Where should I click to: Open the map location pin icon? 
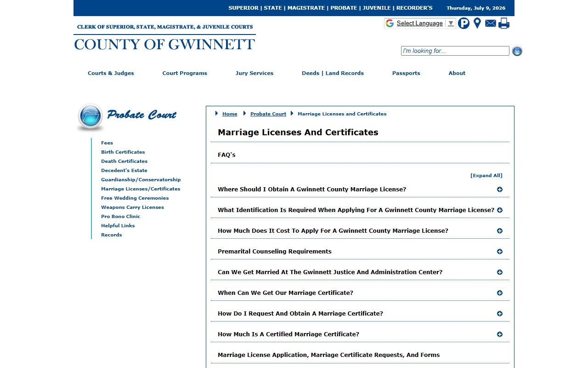tap(477, 23)
